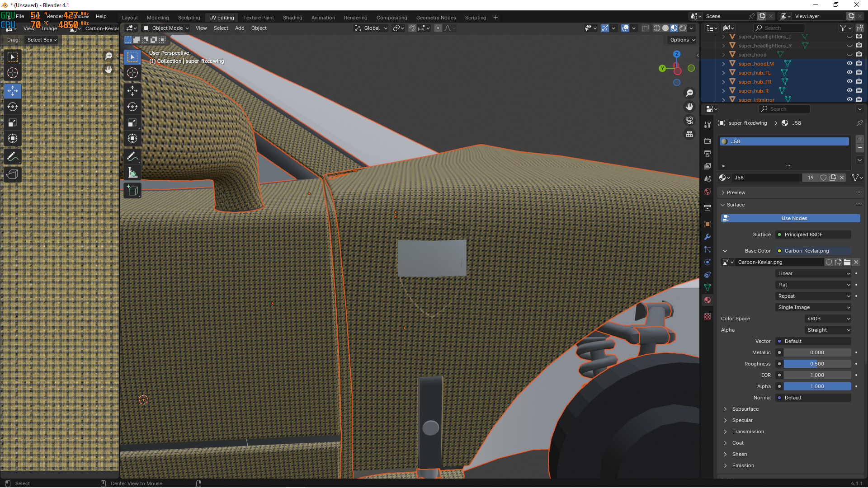Viewport: 868px width, 488px height.
Task: Switch to perspective/orthographic grid icon
Action: click(689, 134)
